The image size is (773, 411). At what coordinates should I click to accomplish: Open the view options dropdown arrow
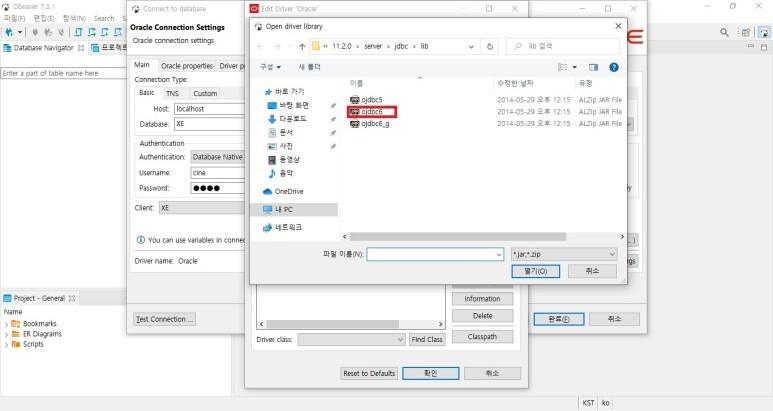pos(574,67)
